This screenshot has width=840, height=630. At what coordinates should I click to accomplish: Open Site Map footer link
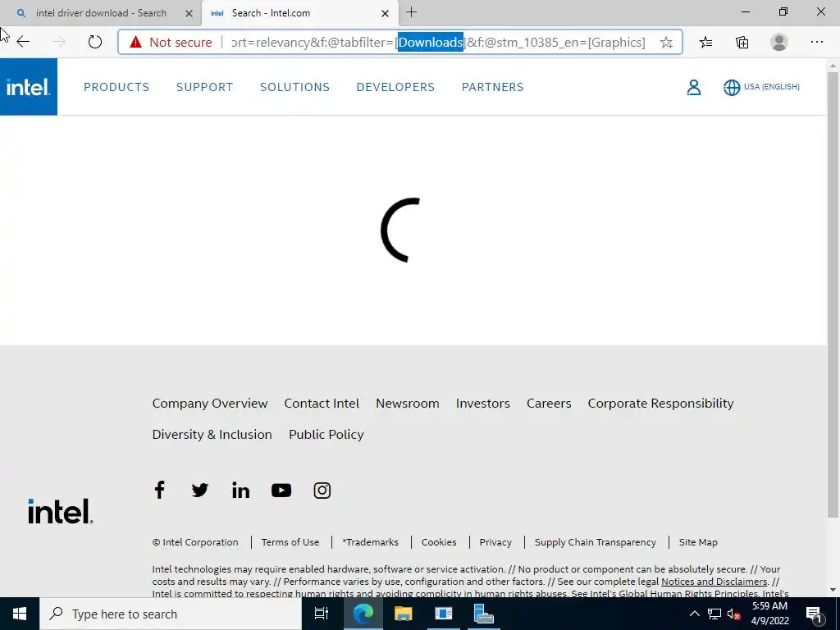[698, 542]
